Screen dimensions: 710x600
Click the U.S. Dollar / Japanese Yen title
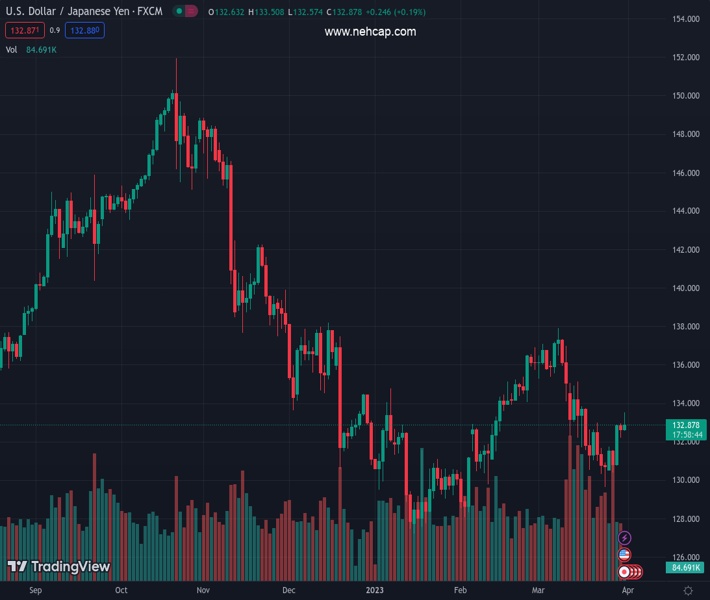[84, 11]
